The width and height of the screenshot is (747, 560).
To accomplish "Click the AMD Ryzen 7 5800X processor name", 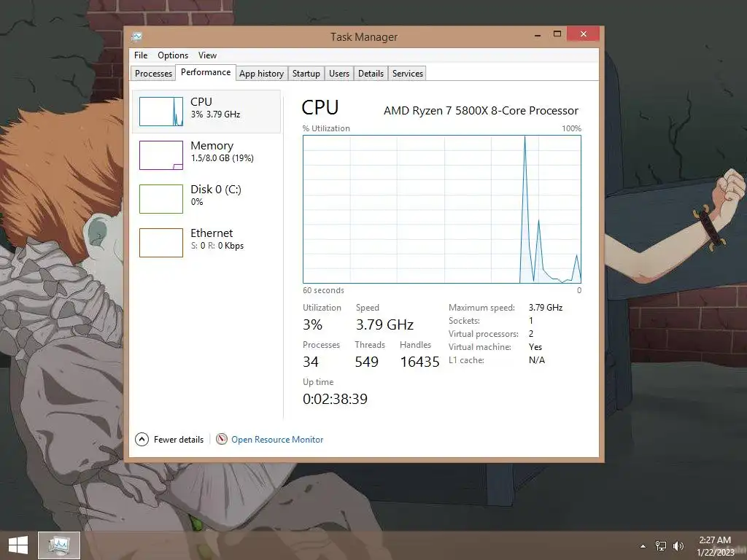I will click(x=481, y=111).
